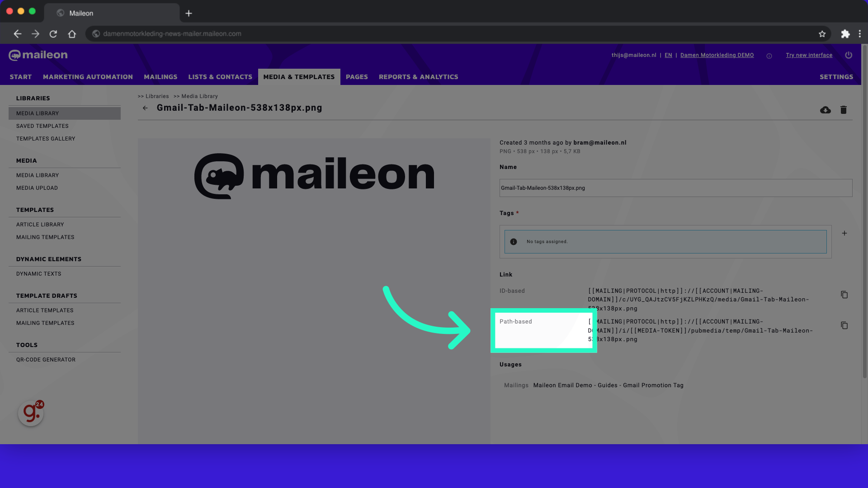Click the upload icon for media
This screenshot has height=488, width=868.
(826, 109)
